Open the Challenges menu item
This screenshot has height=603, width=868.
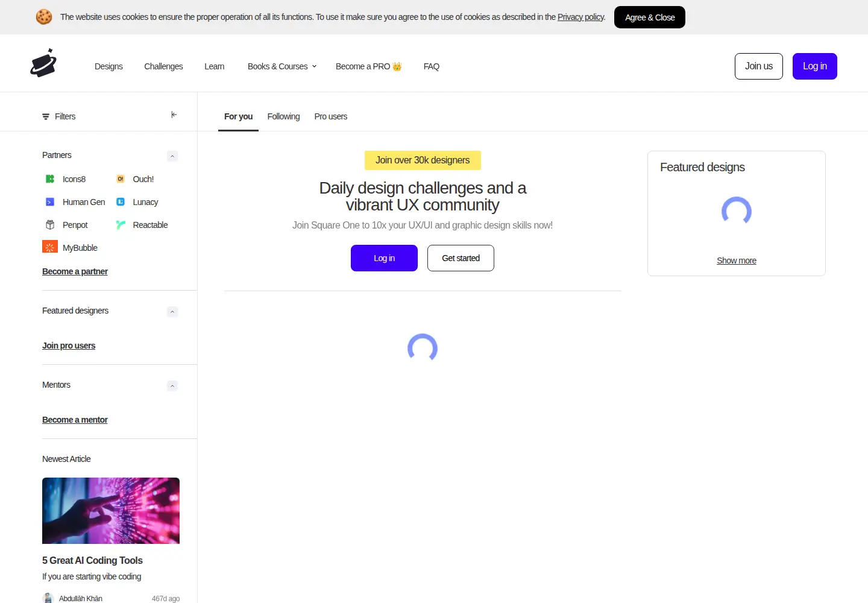pyautogui.click(x=163, y=66)
